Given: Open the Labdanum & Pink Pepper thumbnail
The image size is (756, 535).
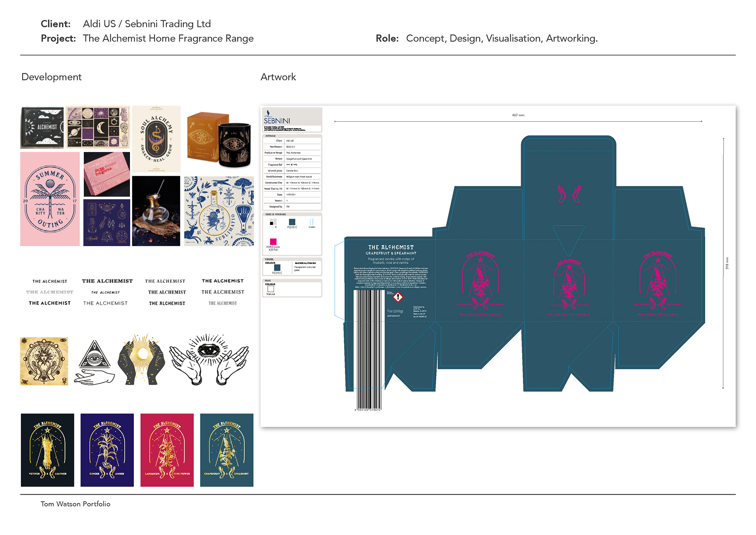Looking at the screenshot, I should click(x=167, y=450).
